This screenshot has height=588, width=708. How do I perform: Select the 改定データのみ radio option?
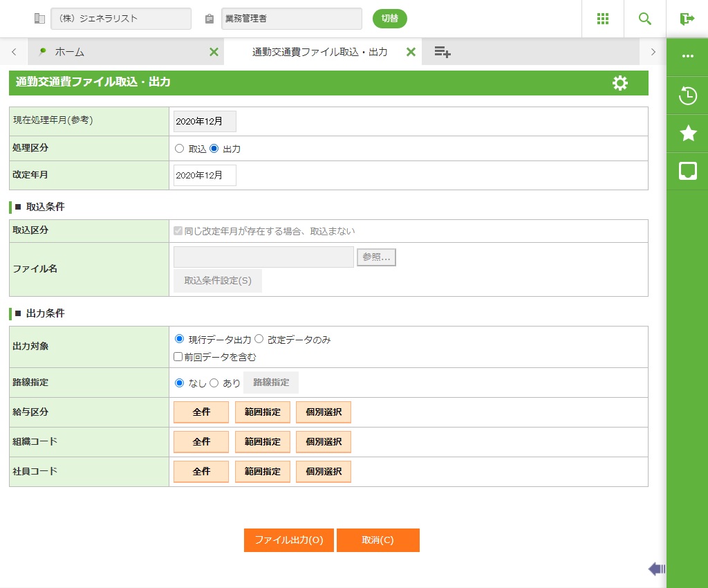click(259, 339)
